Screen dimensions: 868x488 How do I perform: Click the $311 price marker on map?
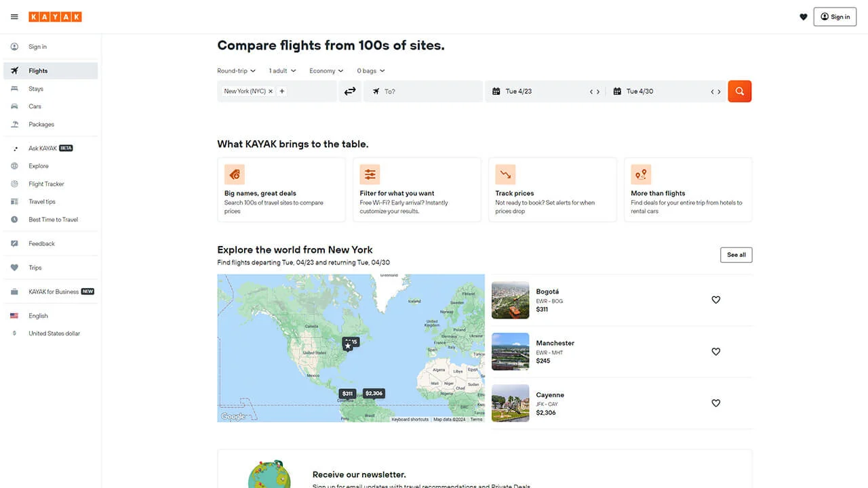(x=348, y=393)
